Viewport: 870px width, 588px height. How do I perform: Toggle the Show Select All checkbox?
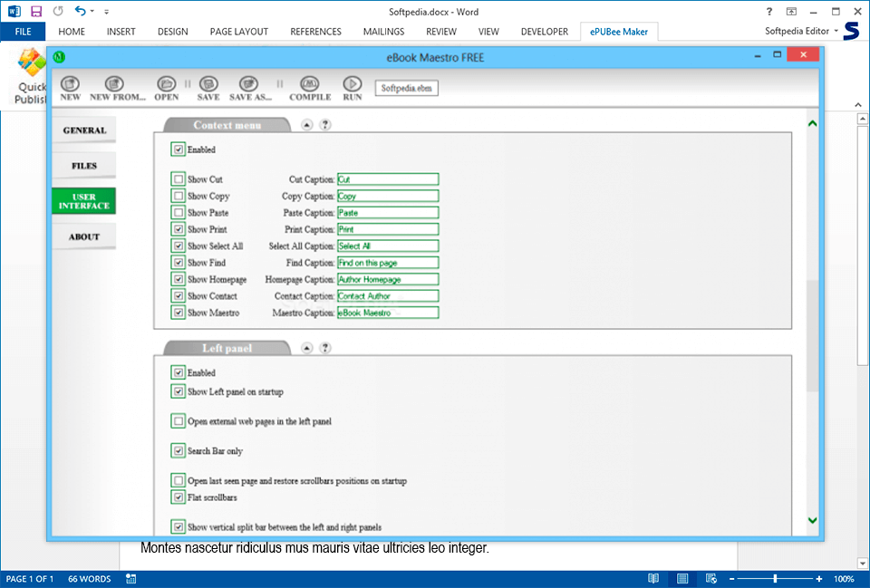[179, 246]
